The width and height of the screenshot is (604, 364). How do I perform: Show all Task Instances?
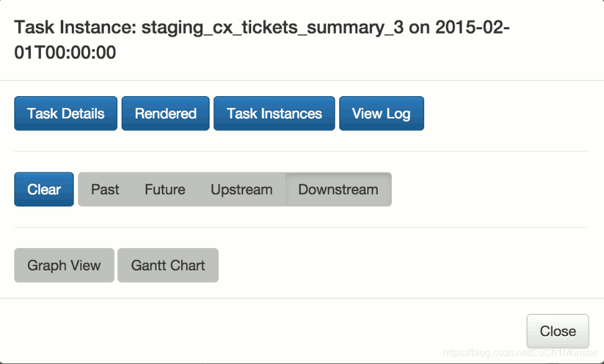click(274, 113)
